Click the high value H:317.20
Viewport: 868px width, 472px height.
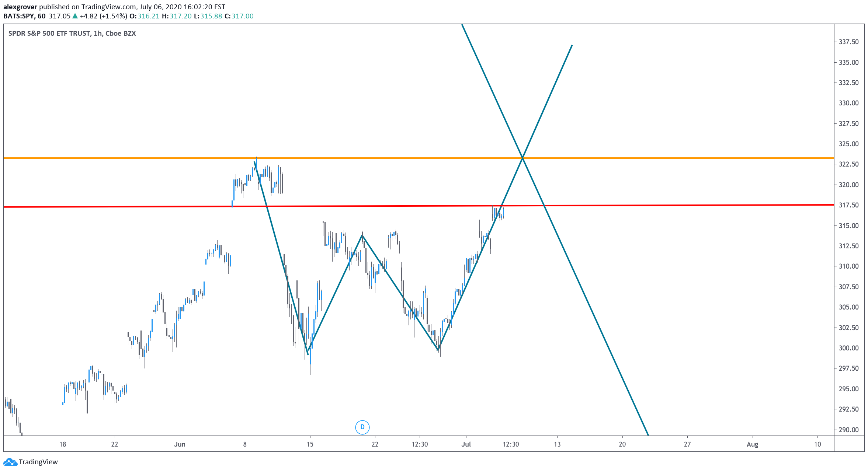click(177, 16)
